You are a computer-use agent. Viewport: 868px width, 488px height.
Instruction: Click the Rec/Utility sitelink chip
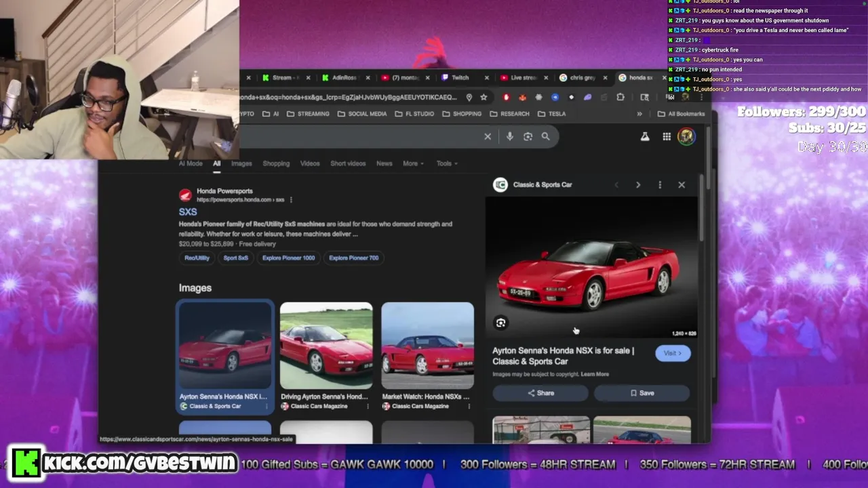click(x=197, y=258)
